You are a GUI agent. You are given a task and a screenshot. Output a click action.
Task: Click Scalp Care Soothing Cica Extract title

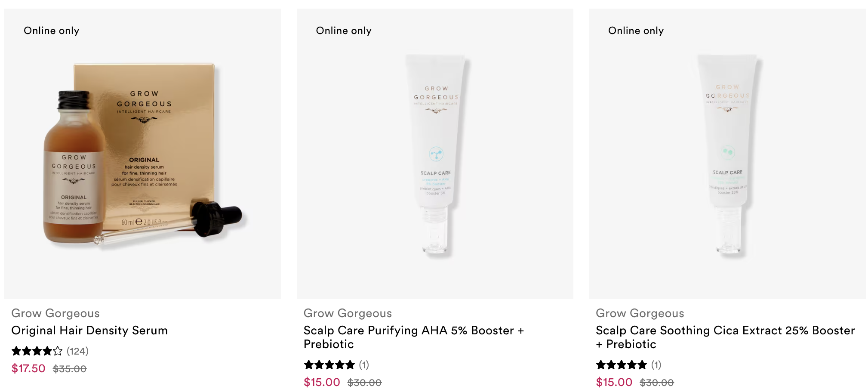pyautogui.click(x=725, y=337)
